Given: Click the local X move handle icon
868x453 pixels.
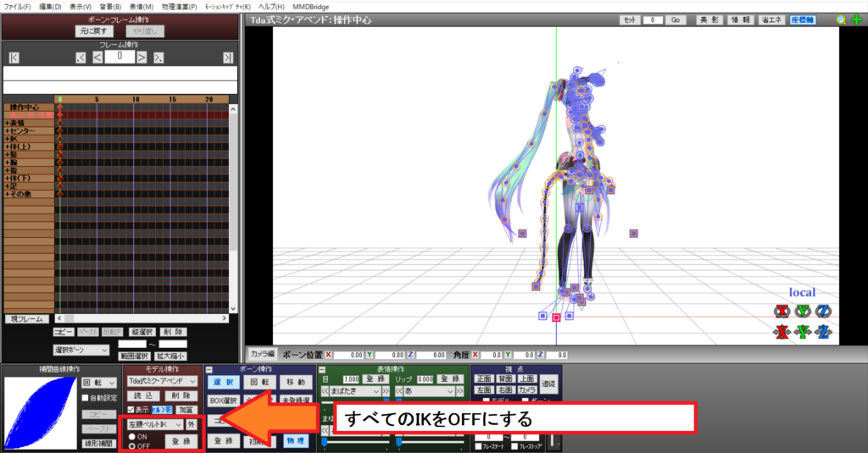Looking at the screenshot, I should click(x=782, y=333).
